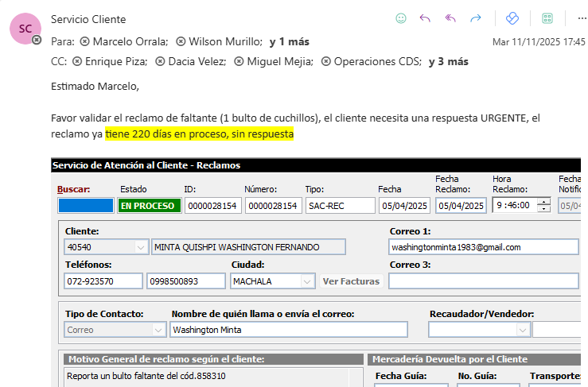Expand the 'y 3 más' recipients in CC
588x387 pixels.
pyautogui.click(x=448, y=61)
